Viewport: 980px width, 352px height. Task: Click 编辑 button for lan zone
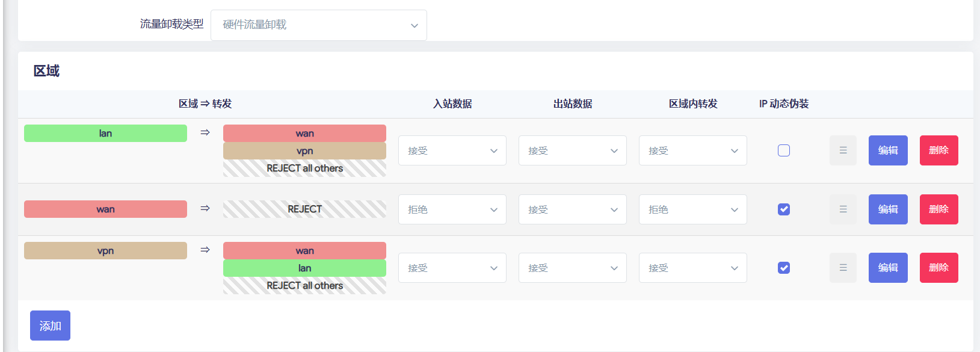tap(888, 150)
